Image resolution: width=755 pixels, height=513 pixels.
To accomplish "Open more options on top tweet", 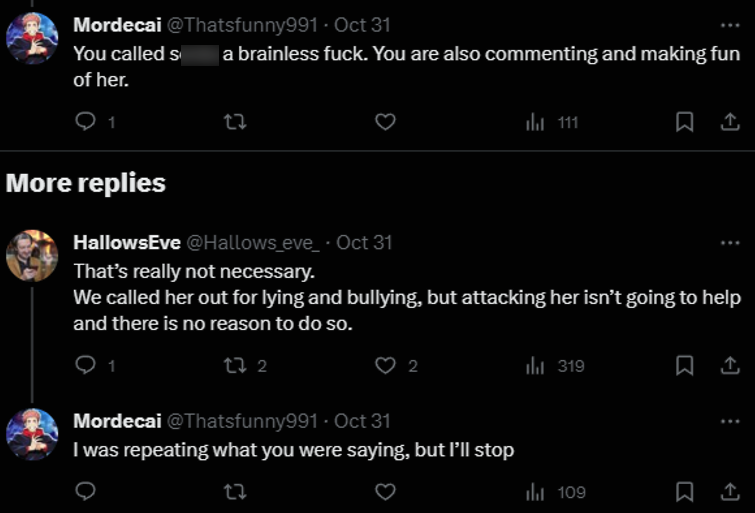I will coord(730,24).
